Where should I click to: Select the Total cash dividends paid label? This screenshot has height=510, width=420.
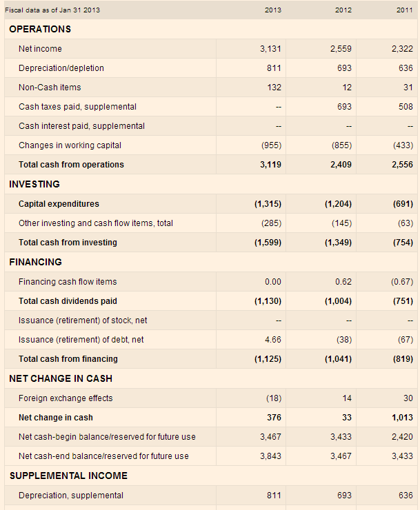coord(68,301)
